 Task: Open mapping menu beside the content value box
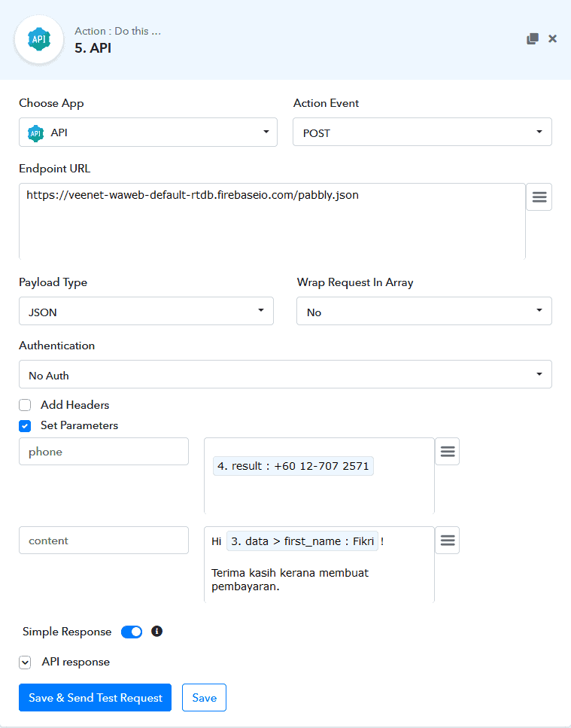[447, 540]
